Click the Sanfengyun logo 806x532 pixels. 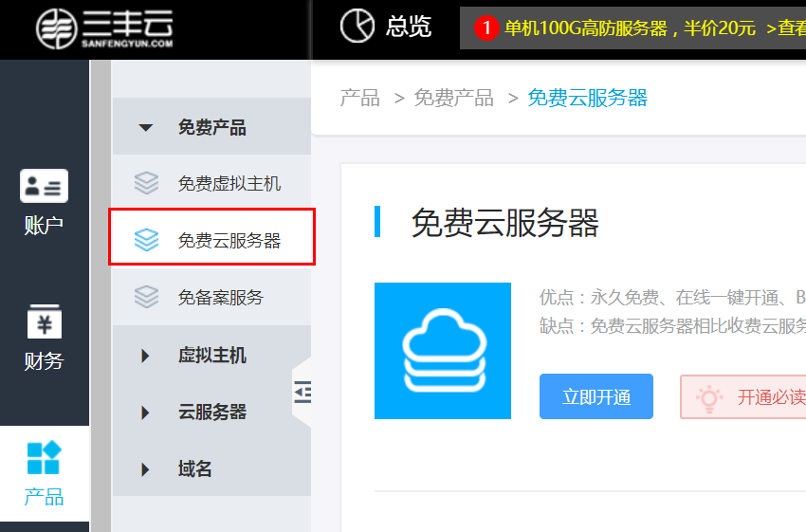pos(104,28)
